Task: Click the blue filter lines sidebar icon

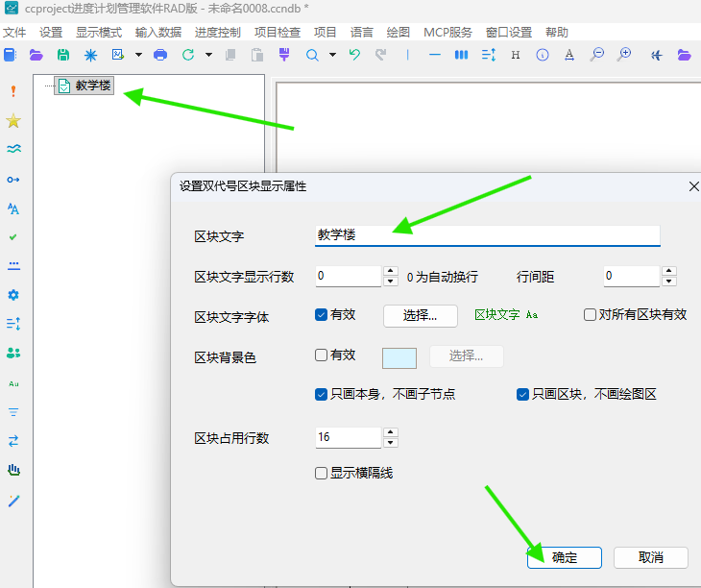Action: (13, 412)
